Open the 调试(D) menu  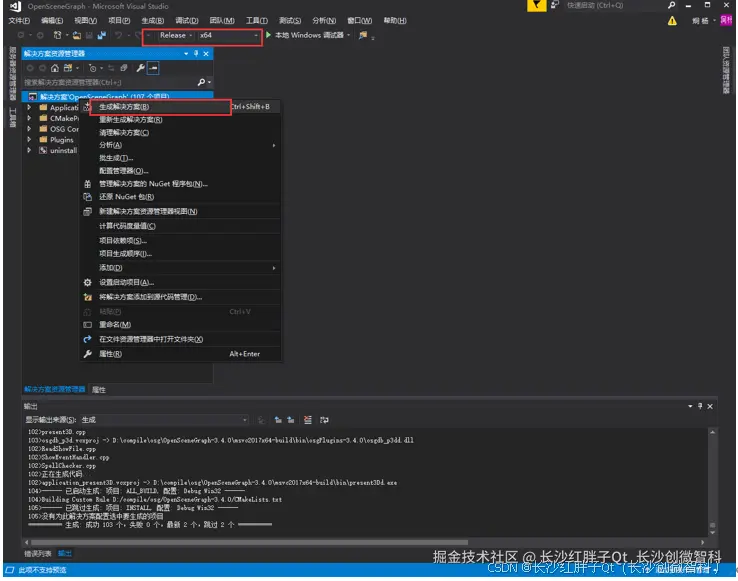click(x=186, y=20)
